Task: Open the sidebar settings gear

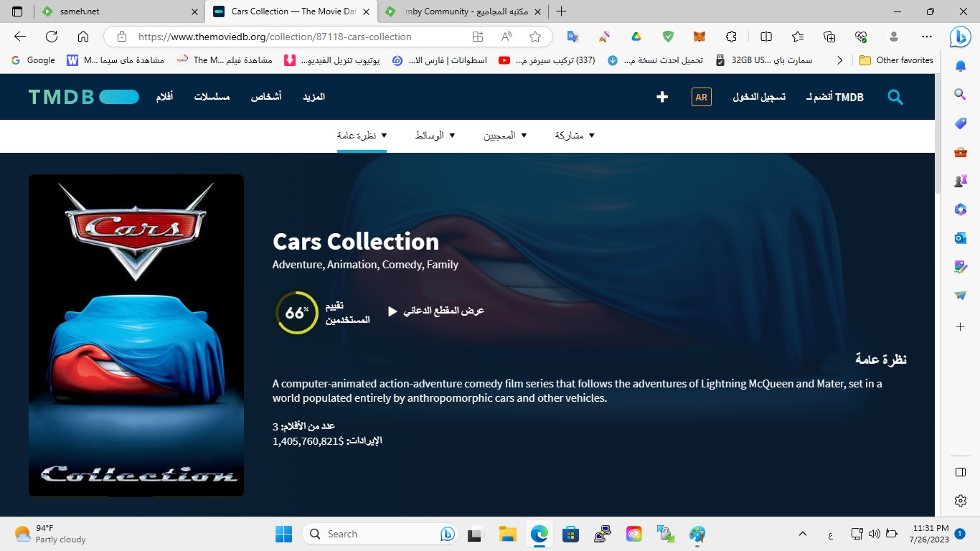Action: tap(961, 501)
